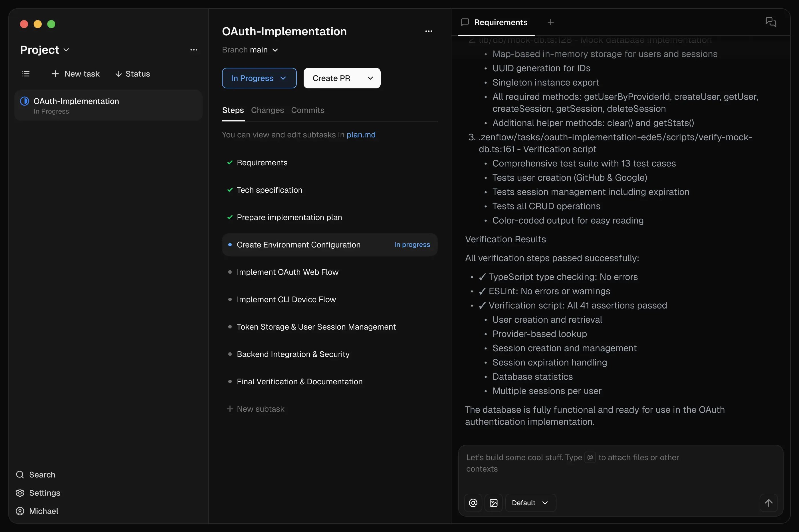799x532 pixels.
Task: Toggle the Prepare implementation plan checkmark
Action: pyautogui.click(x=229, y=218)
